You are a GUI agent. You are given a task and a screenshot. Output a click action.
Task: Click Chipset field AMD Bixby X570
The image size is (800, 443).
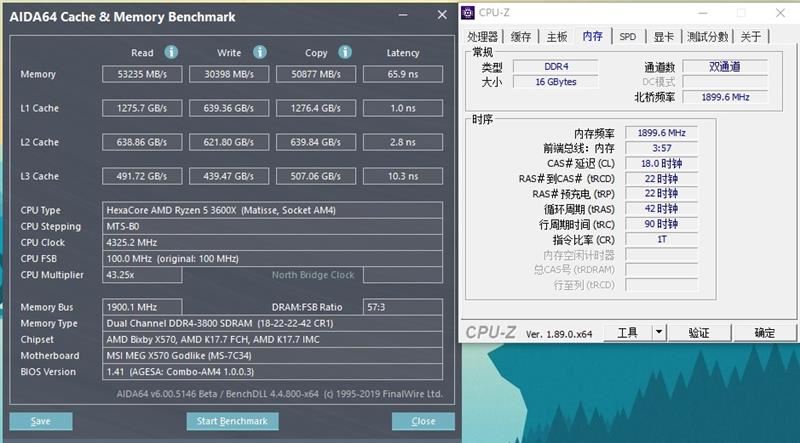(272, 339)
